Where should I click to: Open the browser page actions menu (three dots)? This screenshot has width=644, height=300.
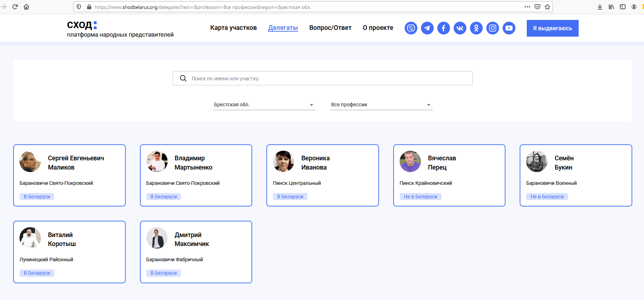pyautogui.click(x=527, y=7)
